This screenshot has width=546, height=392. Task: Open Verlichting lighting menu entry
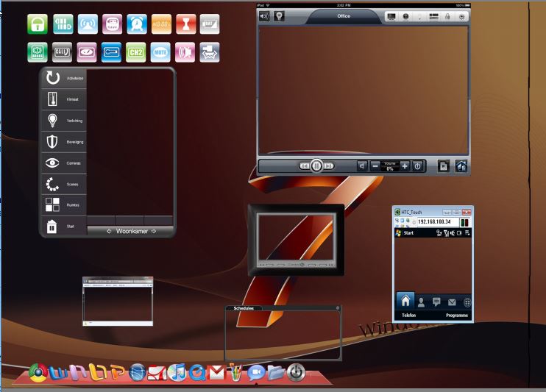click(64, 121)
